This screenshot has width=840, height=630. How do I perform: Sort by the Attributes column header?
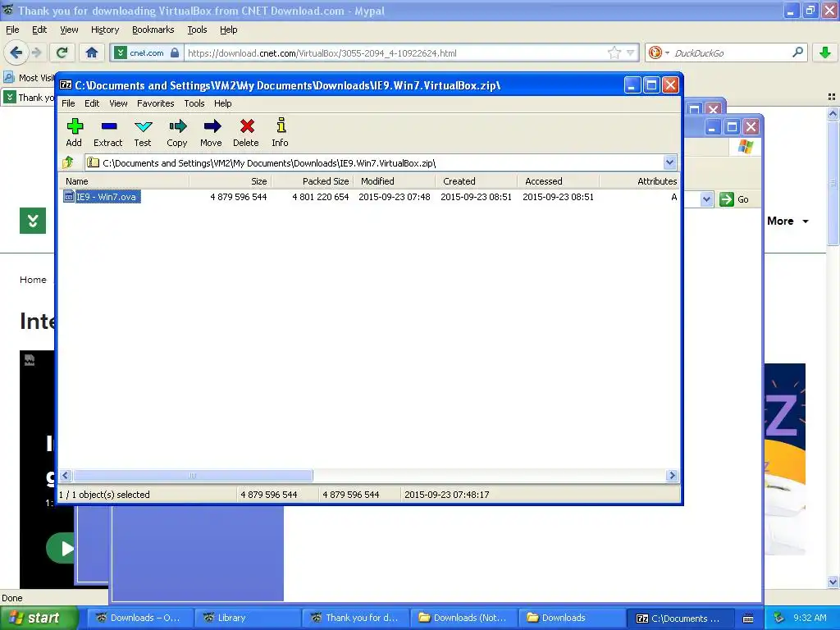click(x=640, y=181)
